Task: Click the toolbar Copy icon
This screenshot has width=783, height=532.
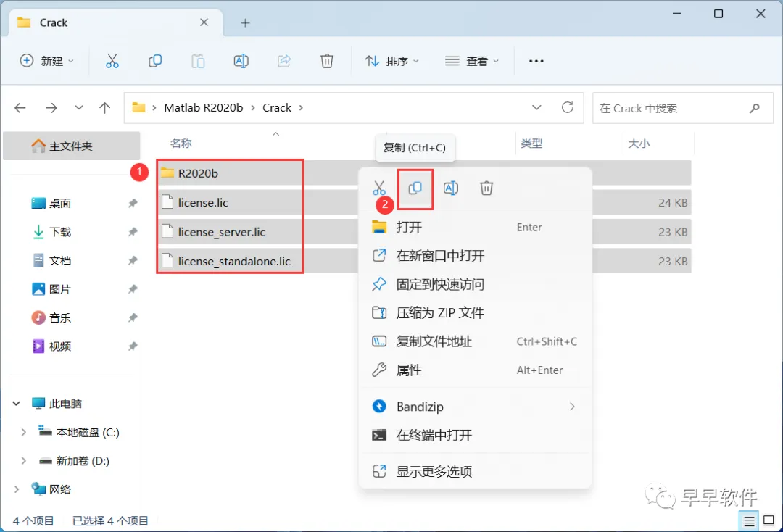Action: click(155, 61)
